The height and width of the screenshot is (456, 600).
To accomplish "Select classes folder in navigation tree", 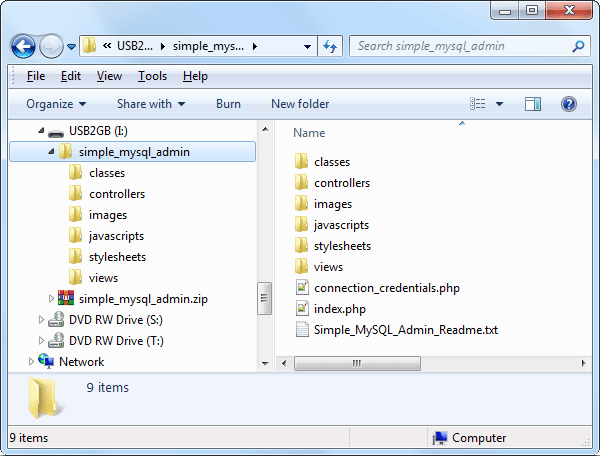I will click(x=107, y=173).
